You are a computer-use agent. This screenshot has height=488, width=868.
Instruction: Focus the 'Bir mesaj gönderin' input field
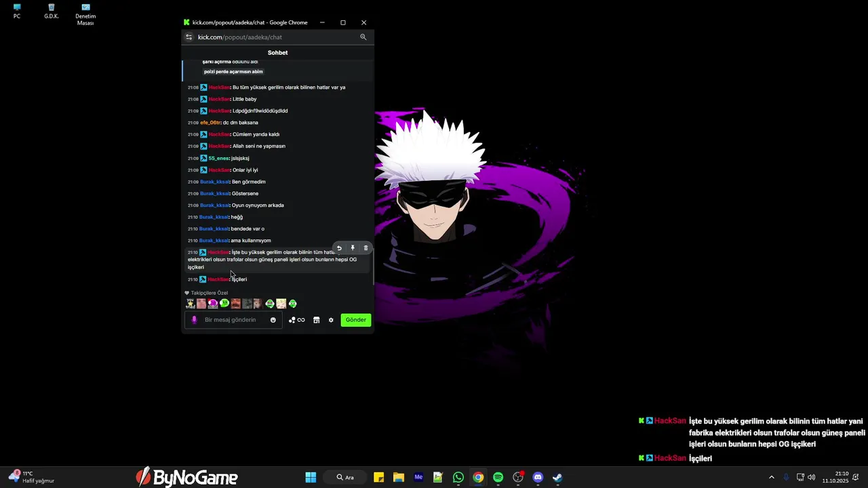(233, 320)
